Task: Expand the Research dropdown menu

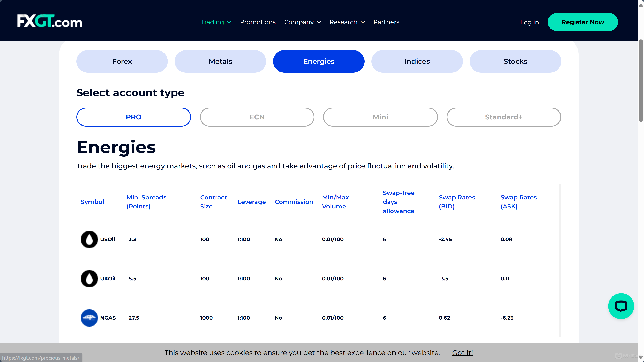Action: (x=347, y=22)
